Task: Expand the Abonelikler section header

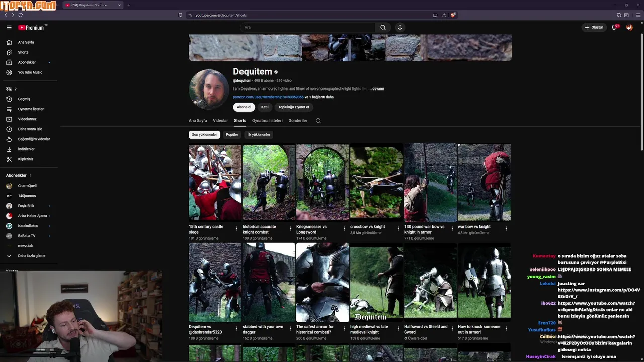Action: point(19,175)
